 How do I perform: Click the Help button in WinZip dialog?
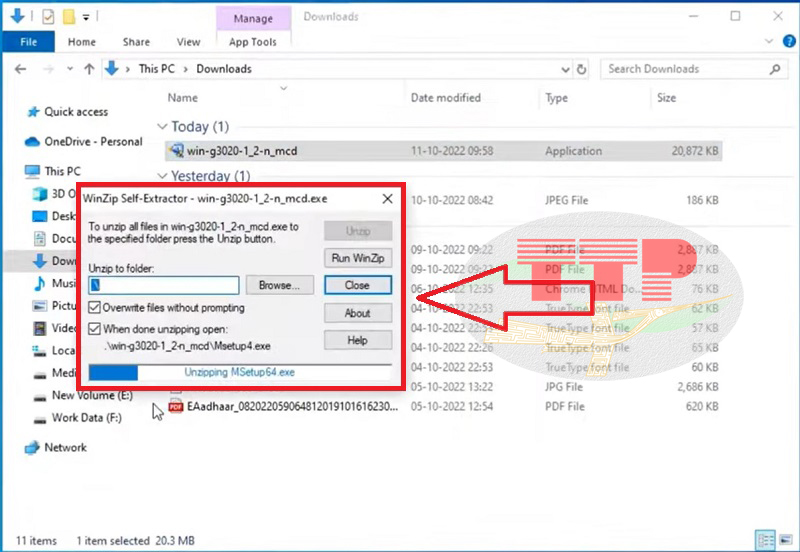pyautogui.click(x=358, y=340)
